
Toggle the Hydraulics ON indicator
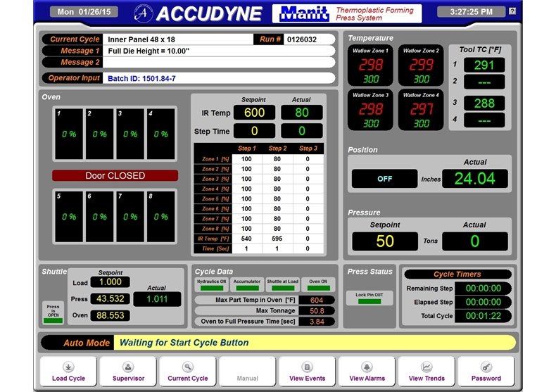(211, 284)
